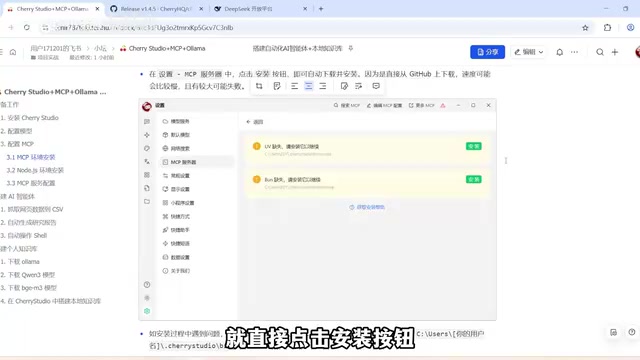The image size is (640, 360).
Task: Close the DeepSeek browser tab
Action: (x=305, y=9)
